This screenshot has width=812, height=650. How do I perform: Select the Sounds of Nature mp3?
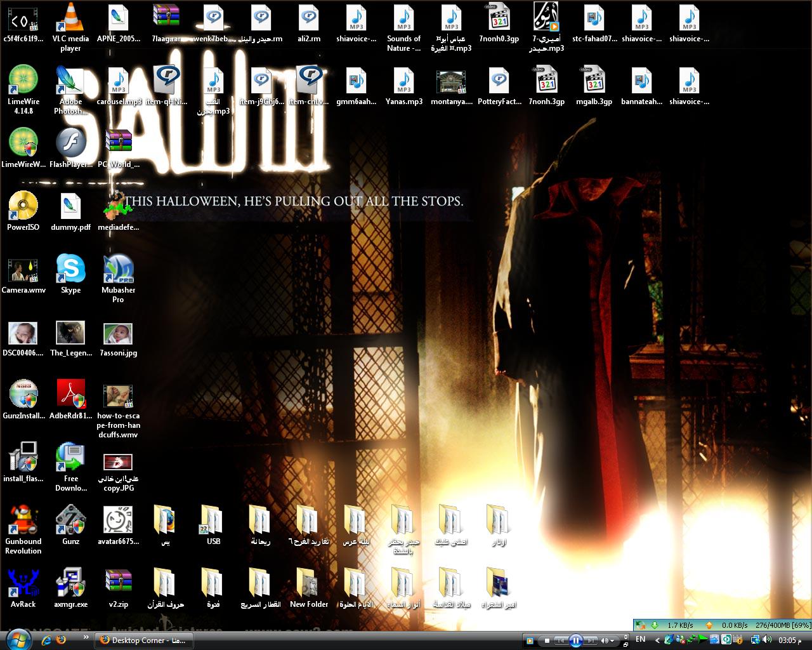403,29
